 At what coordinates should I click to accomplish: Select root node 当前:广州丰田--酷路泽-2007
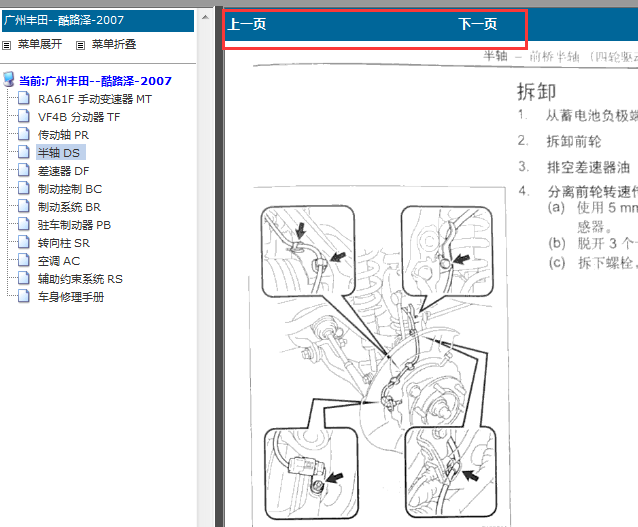point(95,81)
